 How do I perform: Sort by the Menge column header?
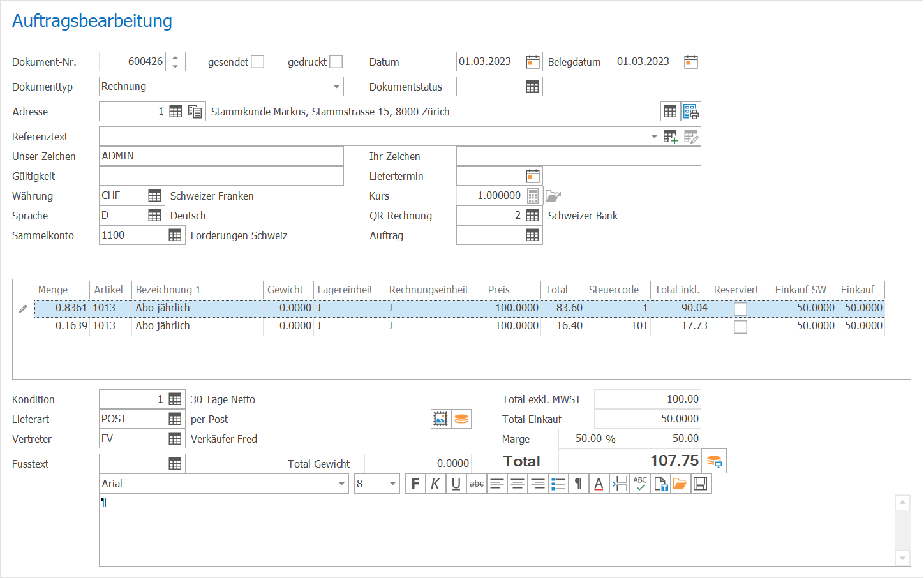(62, 290)
